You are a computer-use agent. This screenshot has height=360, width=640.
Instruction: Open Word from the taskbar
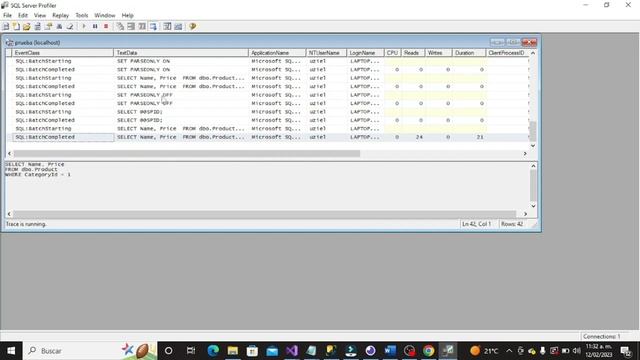point(390,351)
